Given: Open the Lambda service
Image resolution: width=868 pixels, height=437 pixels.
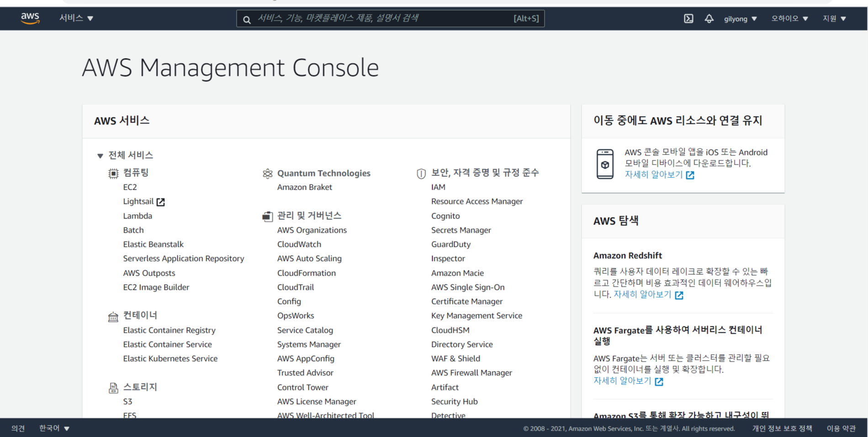Looking at the screenshot, I should coord(138,216).
